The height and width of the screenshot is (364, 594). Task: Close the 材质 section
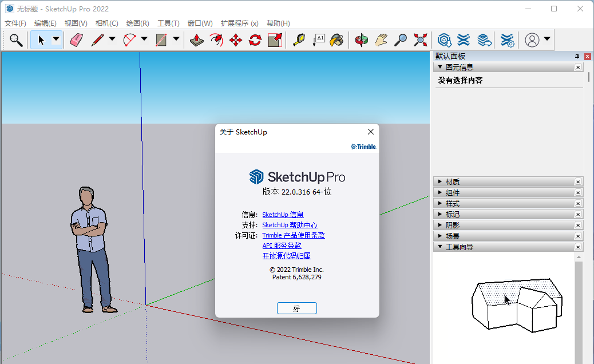[578, 181]
